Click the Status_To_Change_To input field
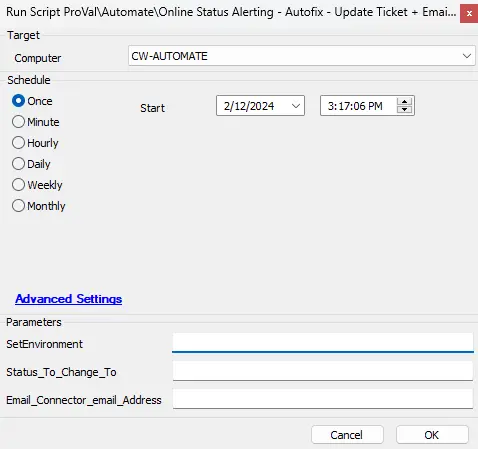 coord(323,371)
